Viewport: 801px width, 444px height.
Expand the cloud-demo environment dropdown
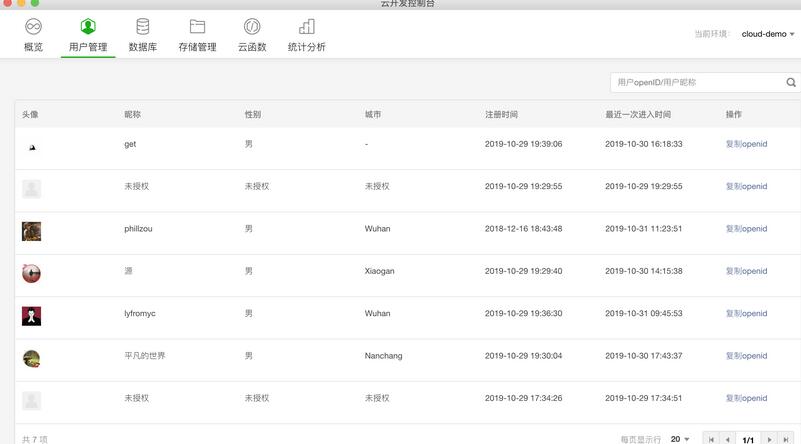767,34
